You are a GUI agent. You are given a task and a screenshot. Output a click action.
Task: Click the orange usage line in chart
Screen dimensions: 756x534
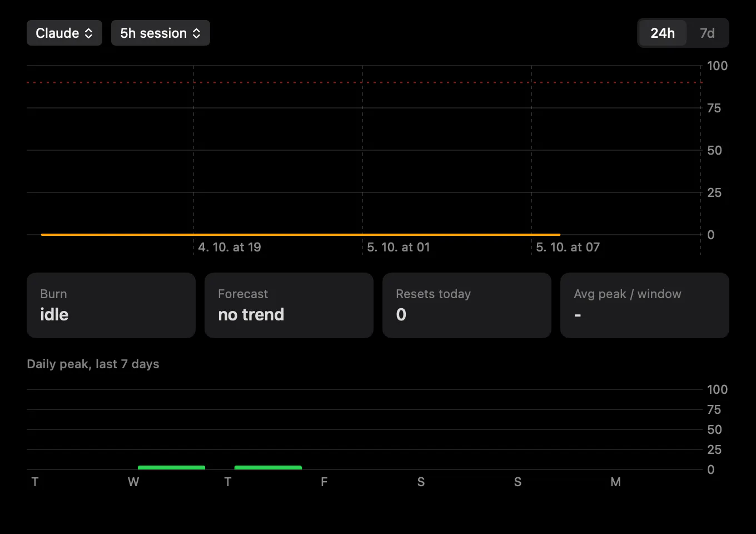point(300,235)
